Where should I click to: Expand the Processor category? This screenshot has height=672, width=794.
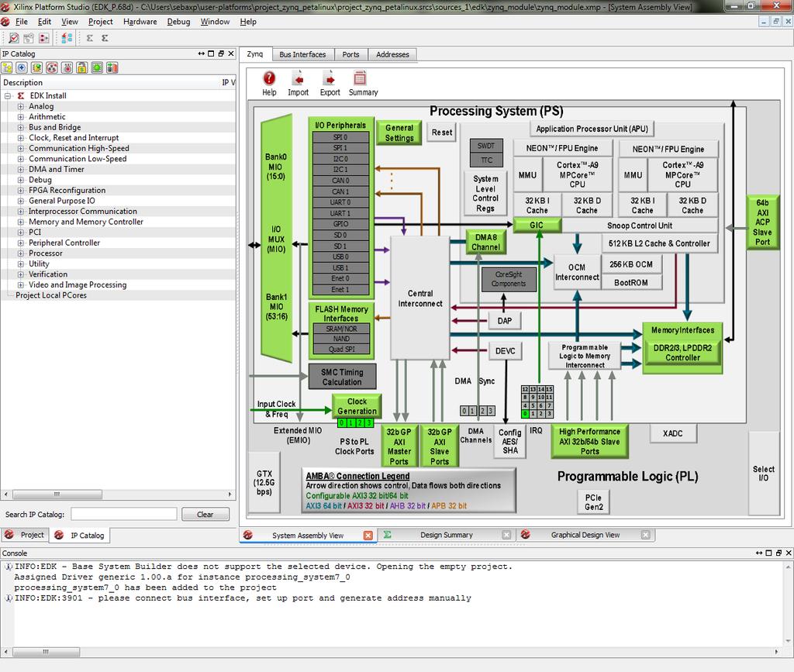(21, 253)
